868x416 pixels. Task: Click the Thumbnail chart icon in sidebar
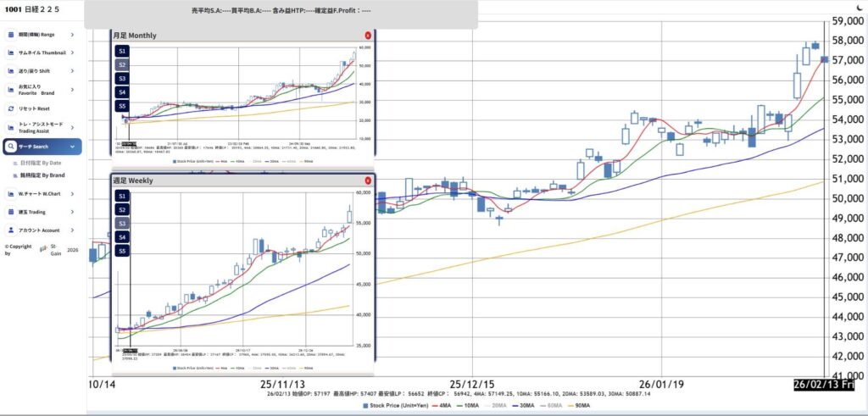tap(11, 53)
